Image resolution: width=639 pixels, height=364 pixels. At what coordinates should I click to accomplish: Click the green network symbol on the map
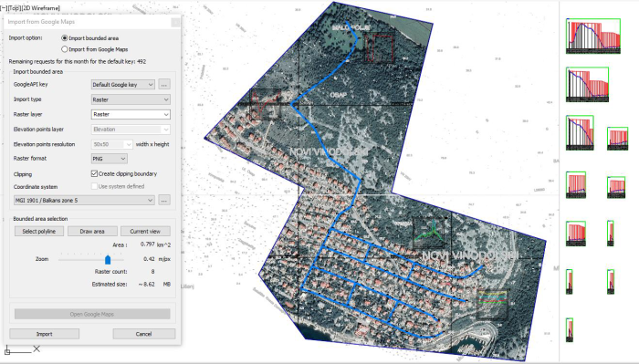[428, 233]
